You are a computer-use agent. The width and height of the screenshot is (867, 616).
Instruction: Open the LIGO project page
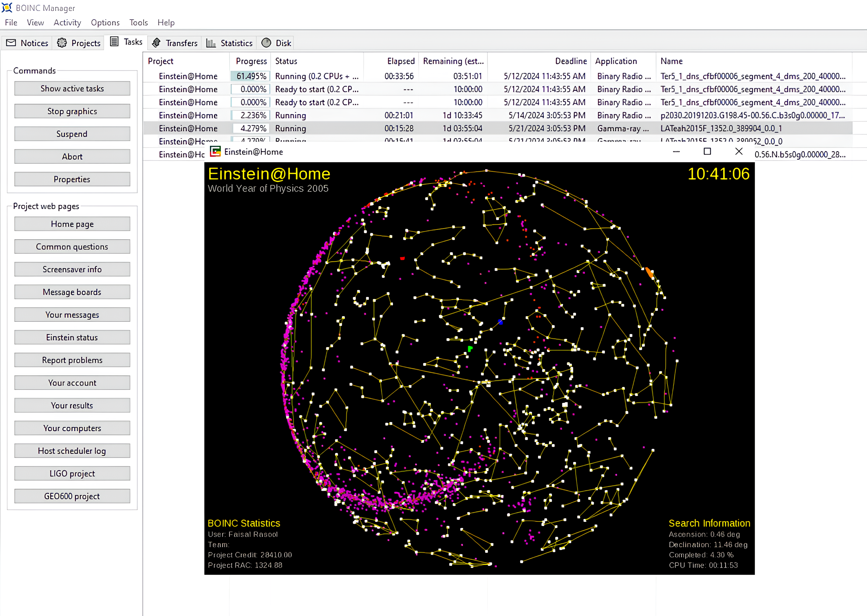pos(72,473)
